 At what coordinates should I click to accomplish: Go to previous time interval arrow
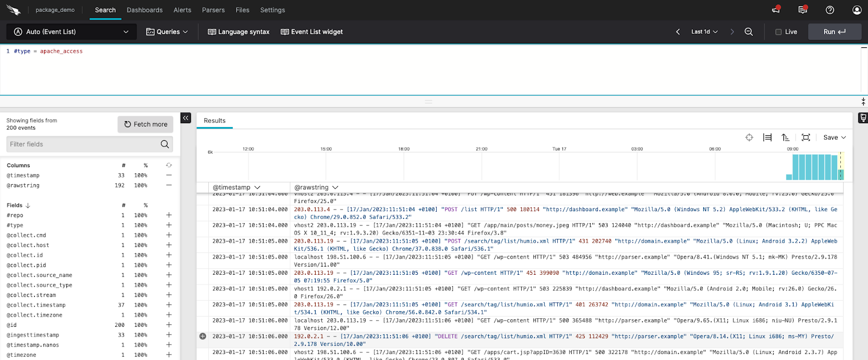[678, 32]
